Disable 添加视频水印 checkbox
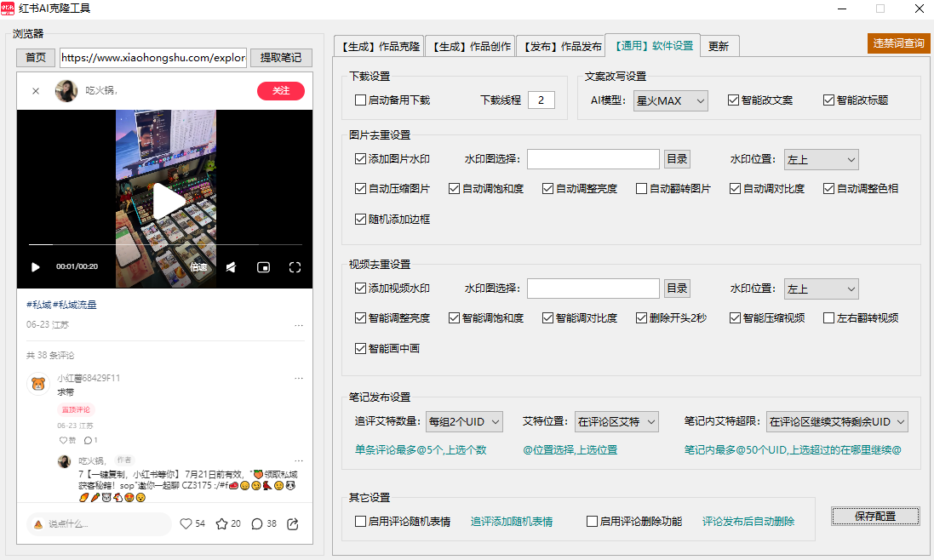934x560 pixels. coord(360,288)
